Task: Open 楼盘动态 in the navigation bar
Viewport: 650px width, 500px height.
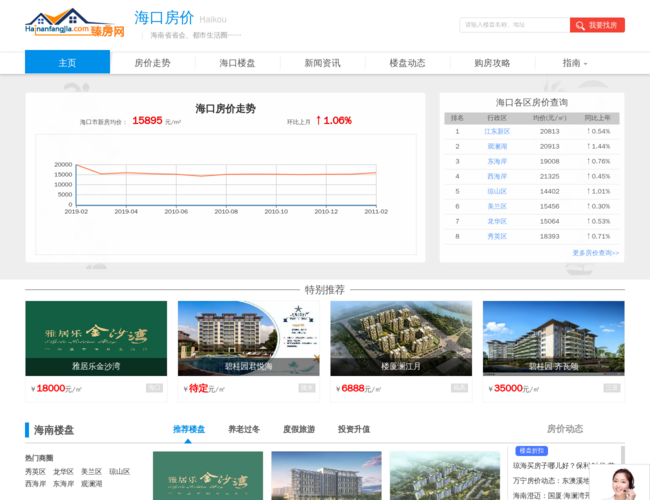Action: coord(407,63)
